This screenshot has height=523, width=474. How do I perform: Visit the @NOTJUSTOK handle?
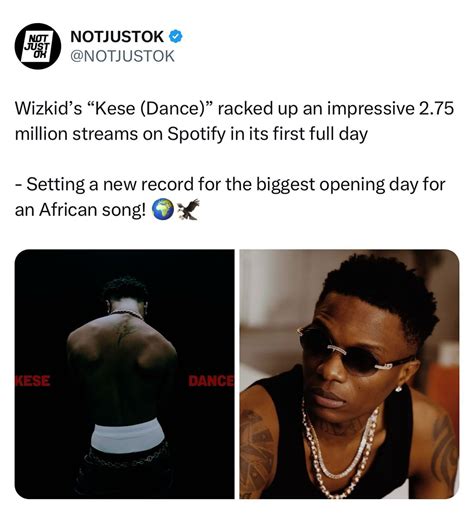(122, 56)
